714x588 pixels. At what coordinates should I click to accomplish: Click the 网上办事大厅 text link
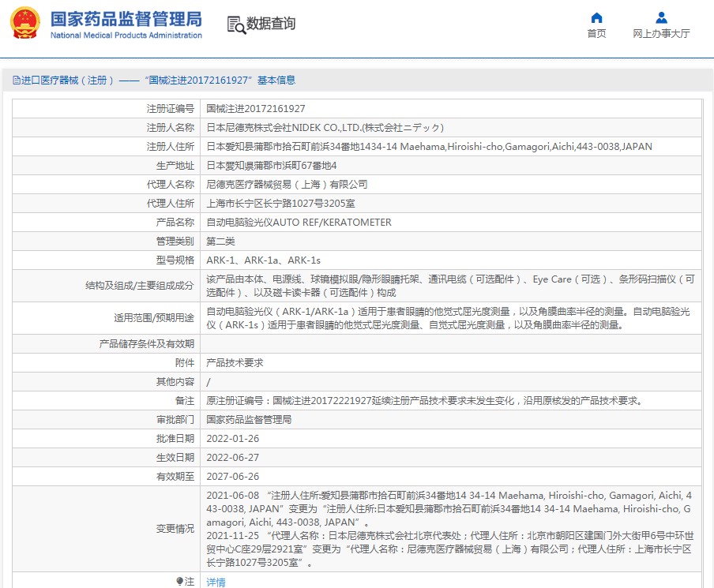(x=661, y=34)
